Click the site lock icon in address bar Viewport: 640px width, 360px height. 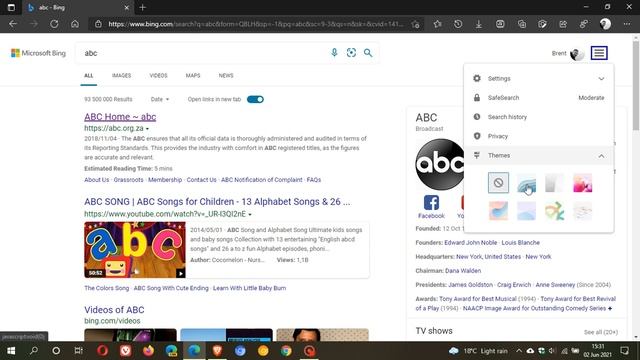click(x=98, y=24)
